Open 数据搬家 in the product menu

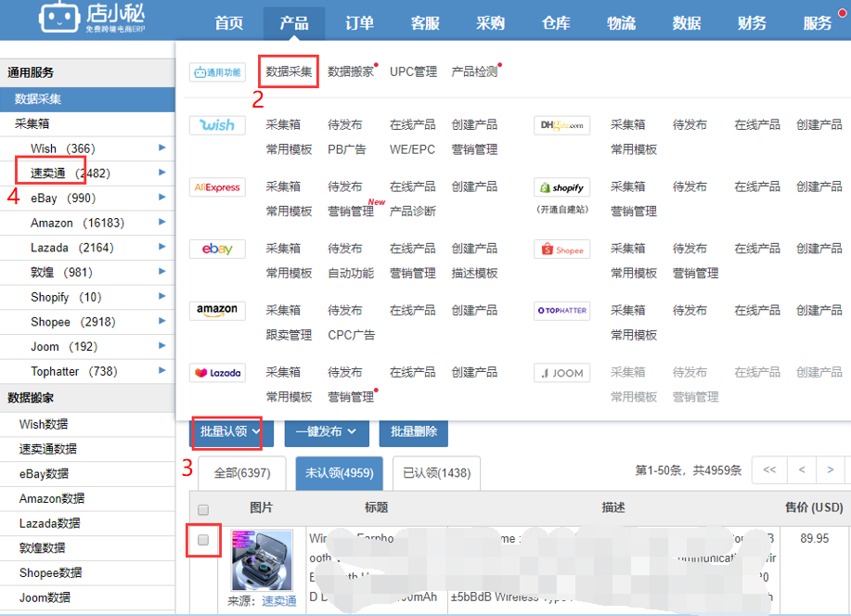[x=351, y=71]
